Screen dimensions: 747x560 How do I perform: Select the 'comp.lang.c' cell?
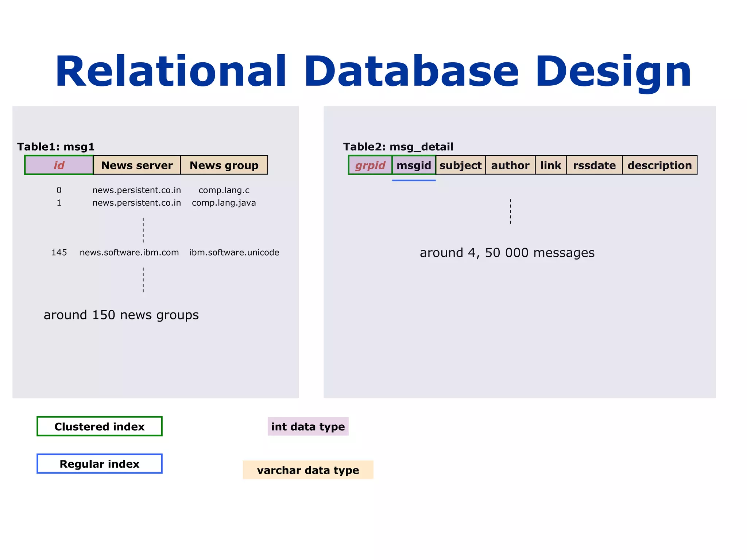coord(224,190)
